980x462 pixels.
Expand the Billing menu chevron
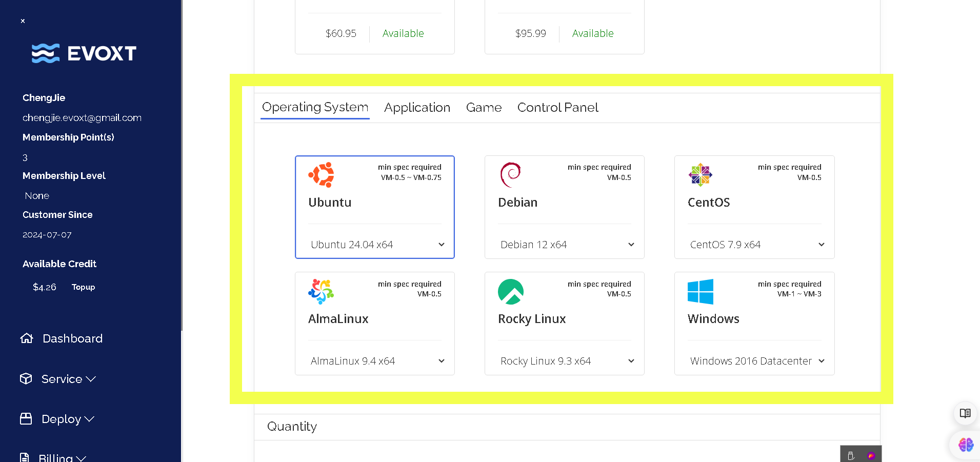click(81, 458)
